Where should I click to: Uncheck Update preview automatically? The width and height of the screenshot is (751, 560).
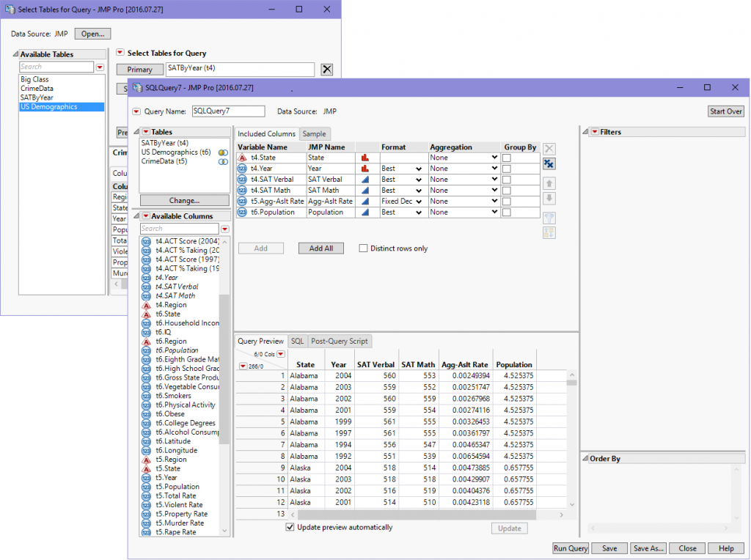290,528
